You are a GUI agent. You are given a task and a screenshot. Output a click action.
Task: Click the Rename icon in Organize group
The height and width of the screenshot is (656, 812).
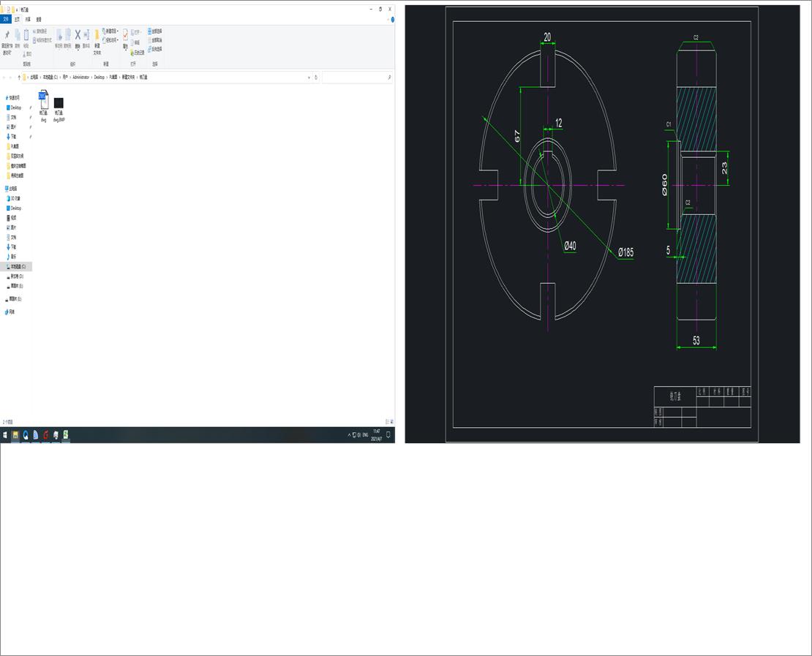tap(86, 39)
